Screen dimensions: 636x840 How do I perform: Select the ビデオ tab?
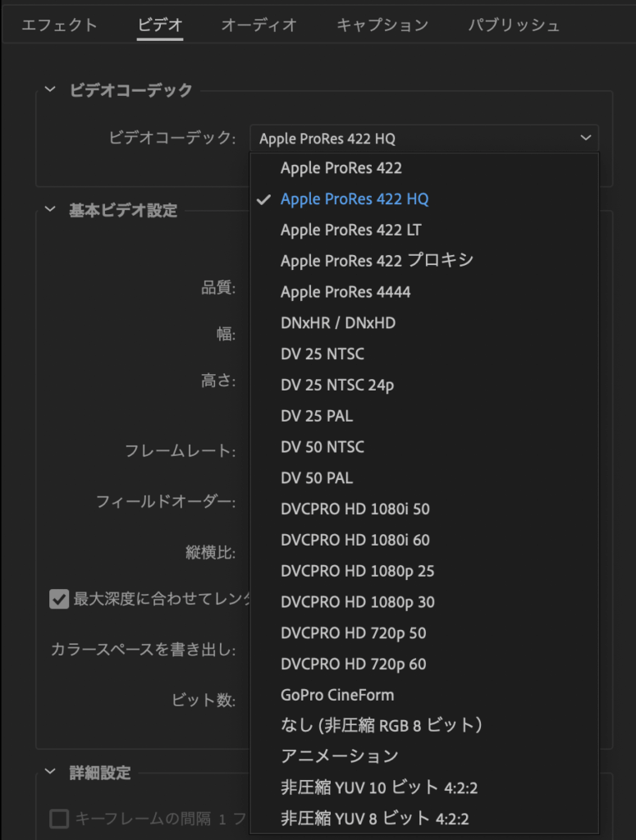pyautogui.click(x=160, y=25)
